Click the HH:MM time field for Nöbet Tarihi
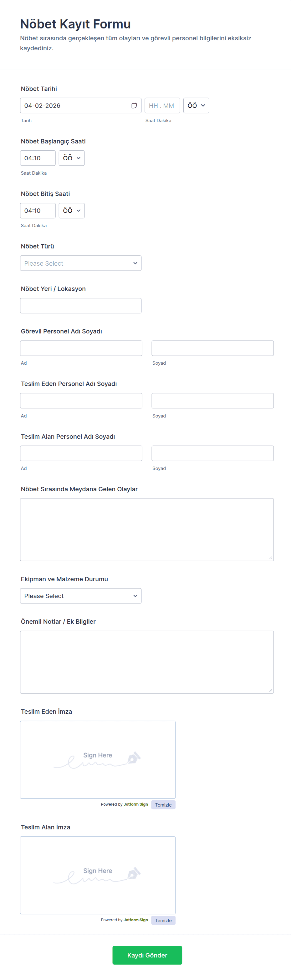 (x=162, y=105)
